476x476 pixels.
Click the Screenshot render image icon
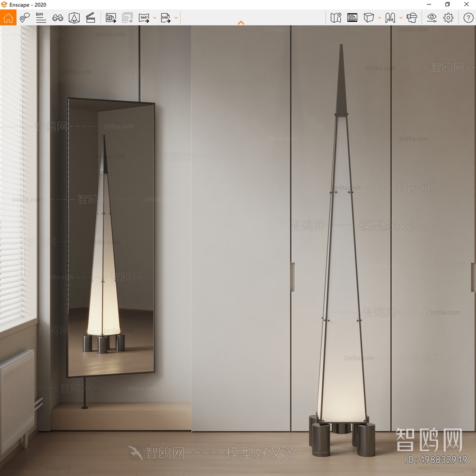pyautogui.click(x=111, y=18)
